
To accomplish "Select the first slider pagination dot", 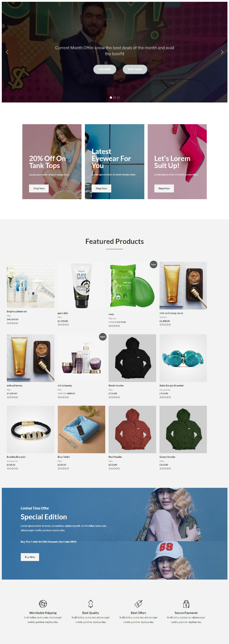I will [x=111, y=98].
